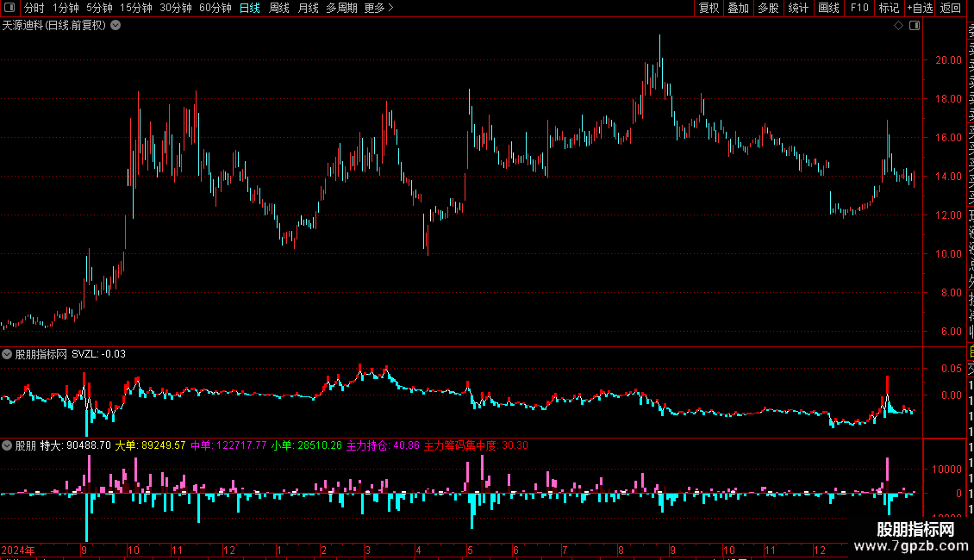Image resolution: width=974 pixels, height=560 pixels.
Task: Open the 股朋 order-flow indicator dropdown
Action: pyautogui.click(x=7, y=445)
